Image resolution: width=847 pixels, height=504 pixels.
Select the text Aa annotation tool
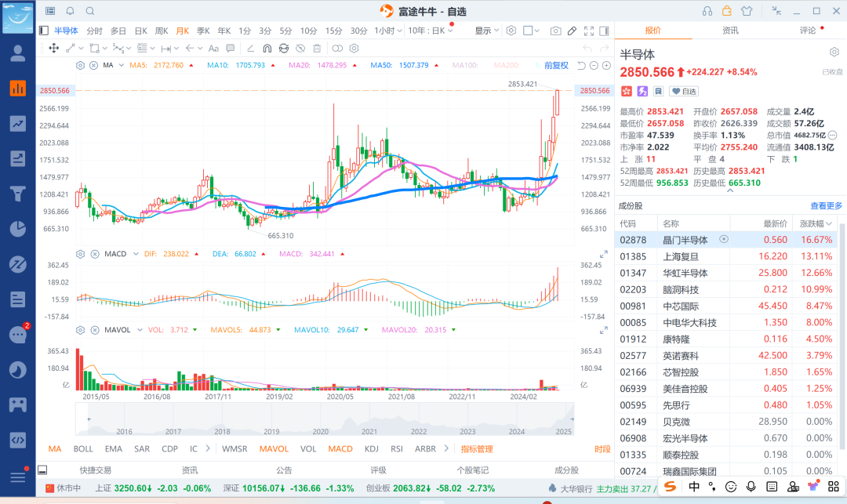click(x=213, y=48)
